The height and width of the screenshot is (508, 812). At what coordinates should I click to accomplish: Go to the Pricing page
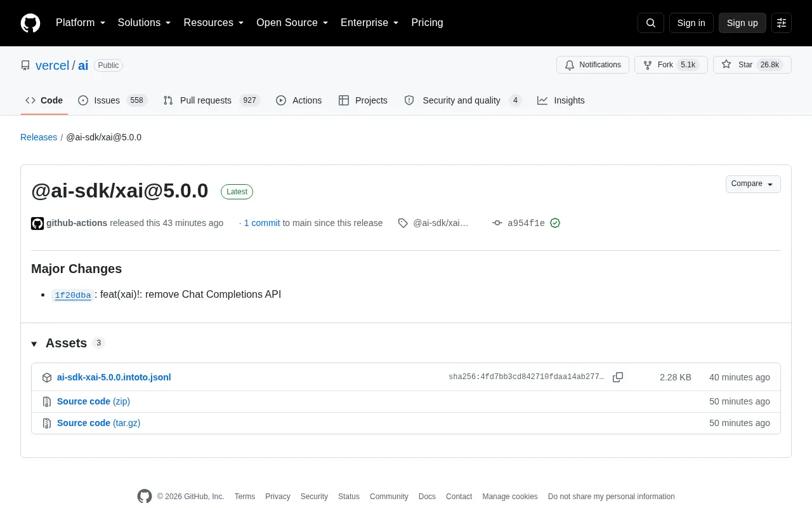tap(427, 23)
